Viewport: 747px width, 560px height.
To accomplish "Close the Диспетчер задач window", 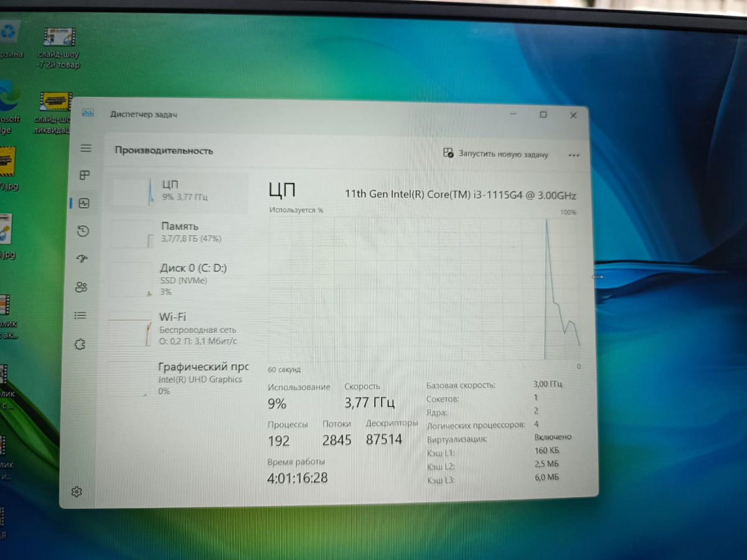I will click(573, 115).
